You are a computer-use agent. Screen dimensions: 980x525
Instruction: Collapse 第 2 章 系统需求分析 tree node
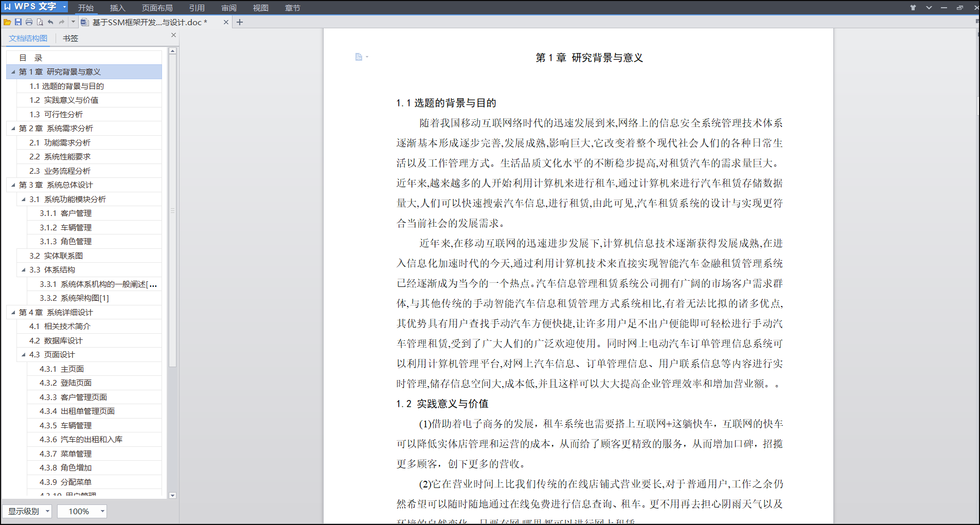pos(13,128)
